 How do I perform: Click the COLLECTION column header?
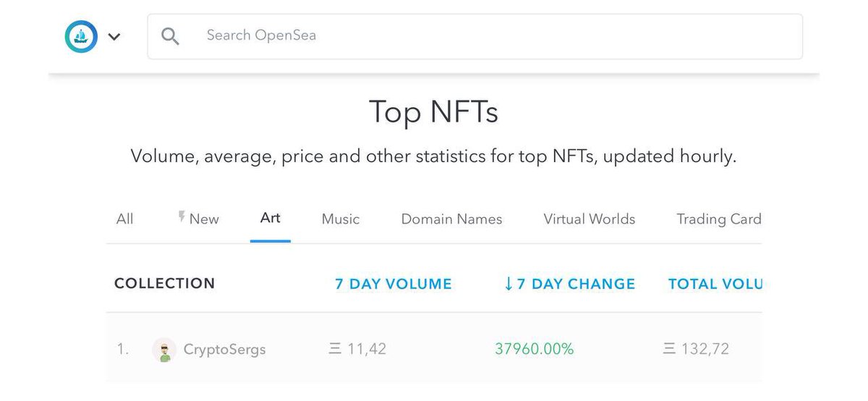point(165,284)
